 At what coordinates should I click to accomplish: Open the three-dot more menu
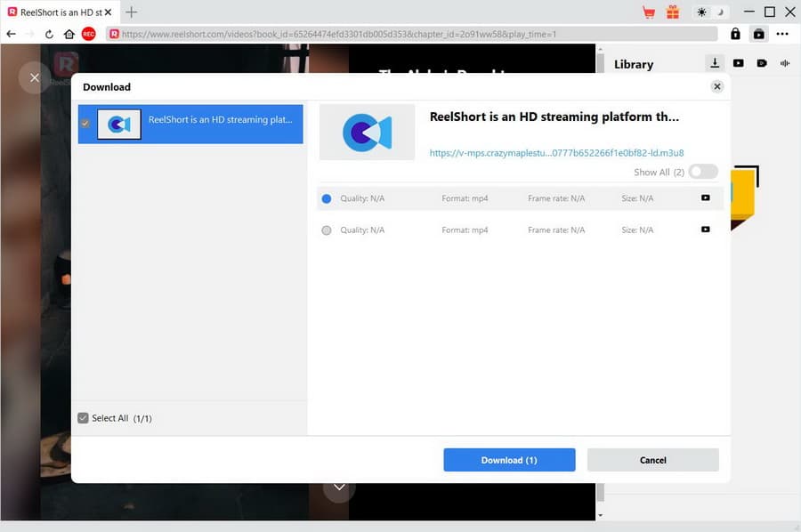point(782,34)
